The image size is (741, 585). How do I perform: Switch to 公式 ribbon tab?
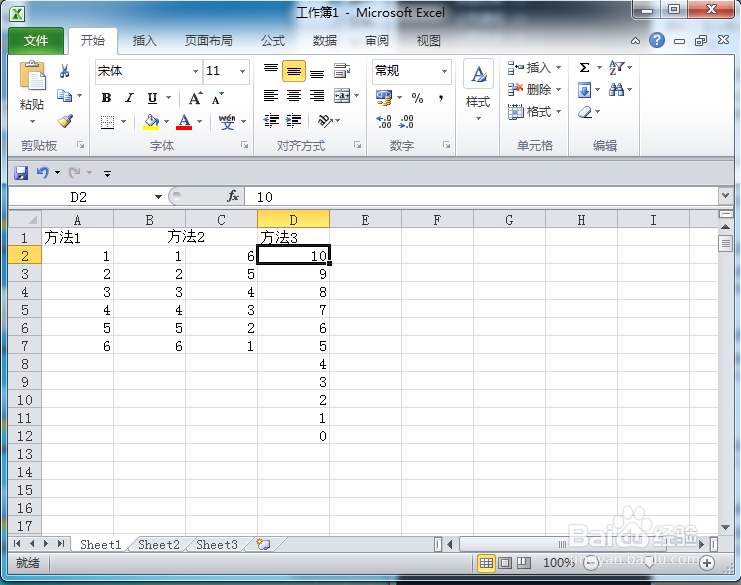(273, 41)
